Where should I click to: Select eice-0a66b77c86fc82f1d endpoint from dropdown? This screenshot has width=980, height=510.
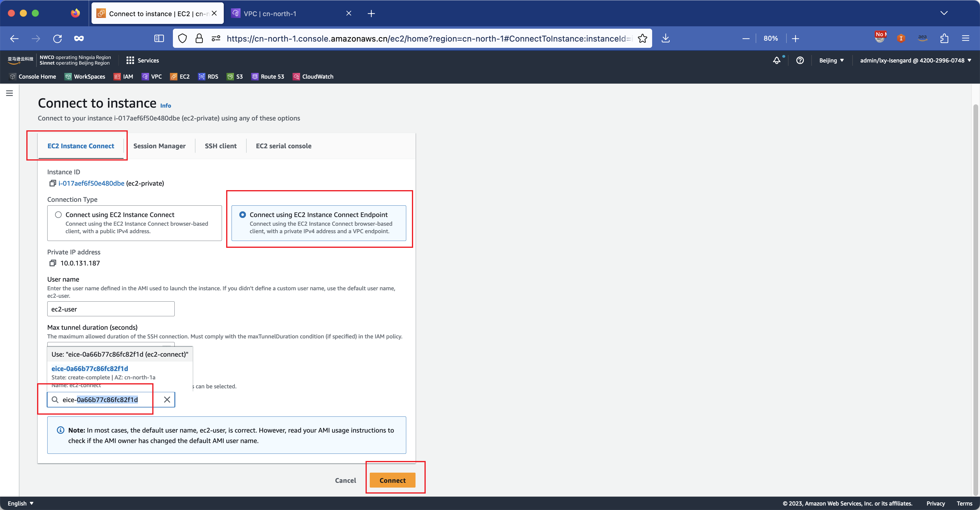[x=89, y=368]
